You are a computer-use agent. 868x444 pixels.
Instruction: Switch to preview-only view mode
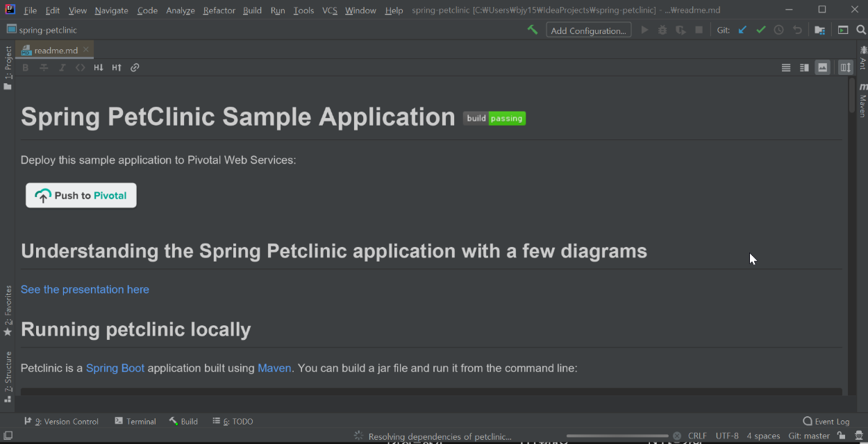(x=823, y=67)
